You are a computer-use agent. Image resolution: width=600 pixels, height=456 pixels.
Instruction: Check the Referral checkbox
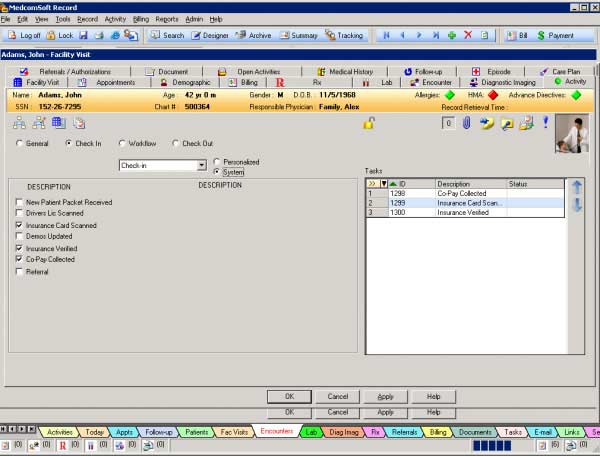[x=19, y=272]
